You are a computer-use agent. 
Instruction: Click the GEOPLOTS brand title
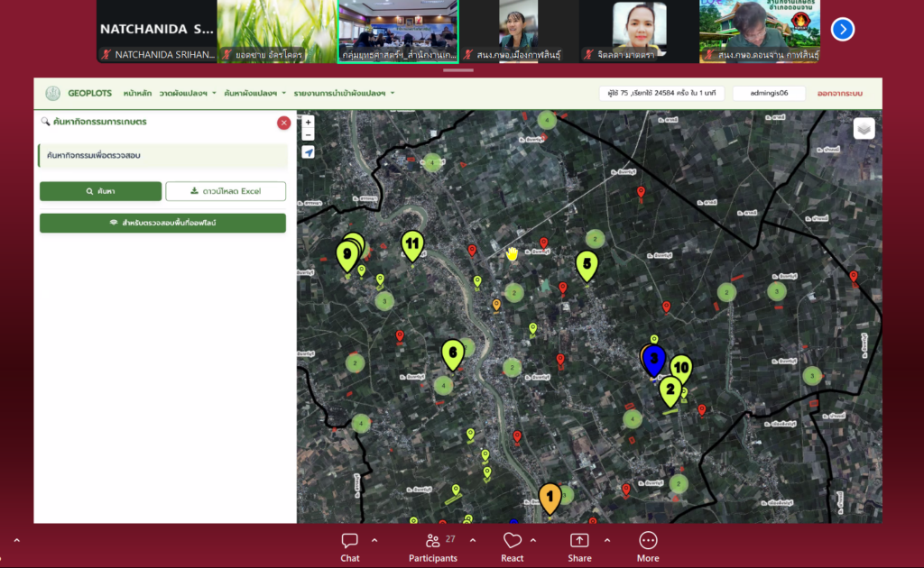pos(89,93)
